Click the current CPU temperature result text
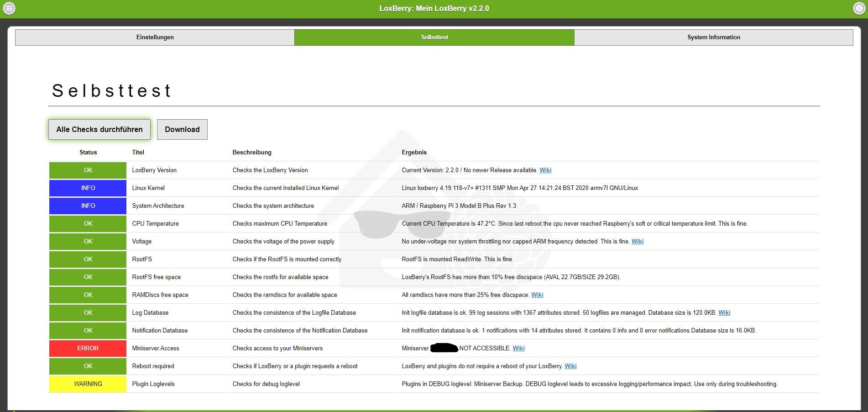 [575, 224]
